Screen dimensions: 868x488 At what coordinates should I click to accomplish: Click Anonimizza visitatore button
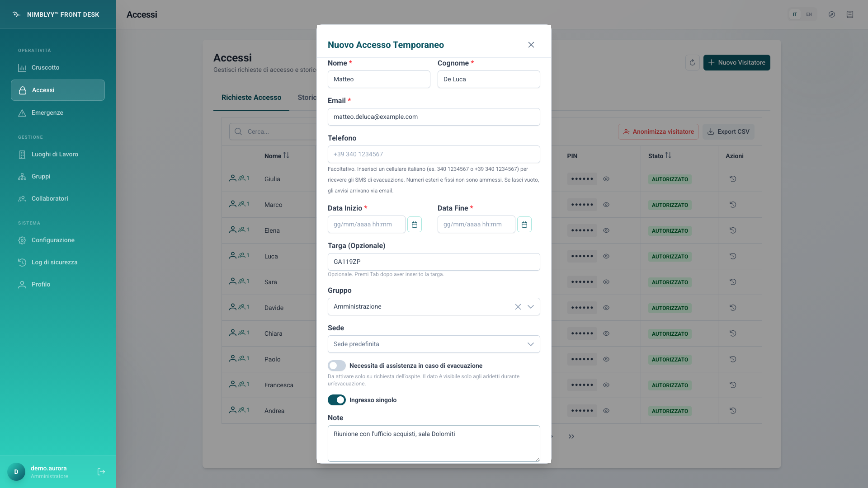tap(658, 132)
